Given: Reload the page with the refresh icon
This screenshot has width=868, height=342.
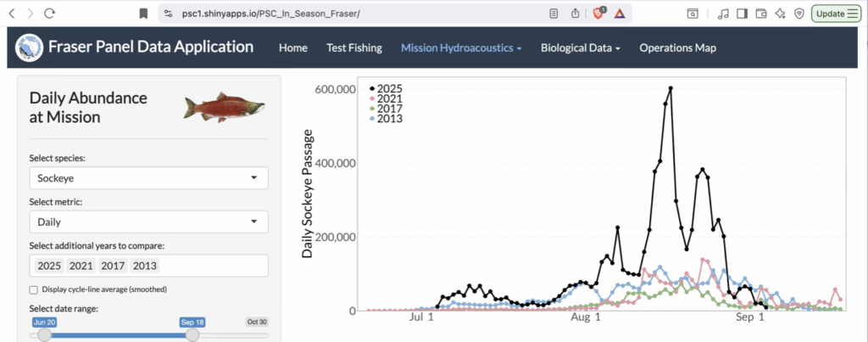Looking at the screenshot, I should click(x=49, y=14).
